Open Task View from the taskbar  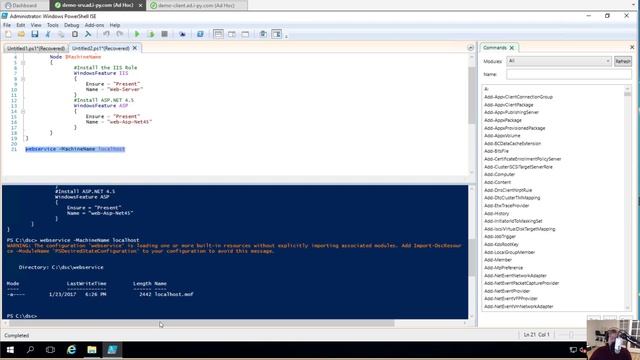[x=50, y=350]
